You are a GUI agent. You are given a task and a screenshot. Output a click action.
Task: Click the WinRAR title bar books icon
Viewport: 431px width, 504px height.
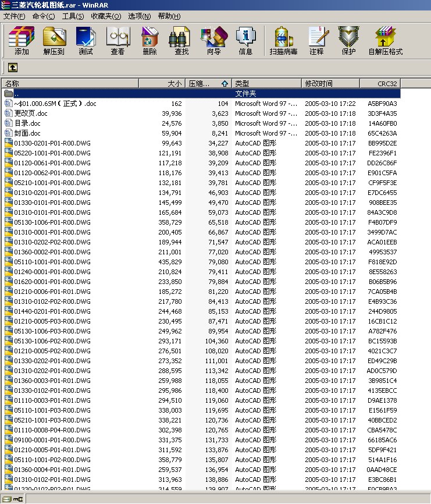(x=5, y=5)
